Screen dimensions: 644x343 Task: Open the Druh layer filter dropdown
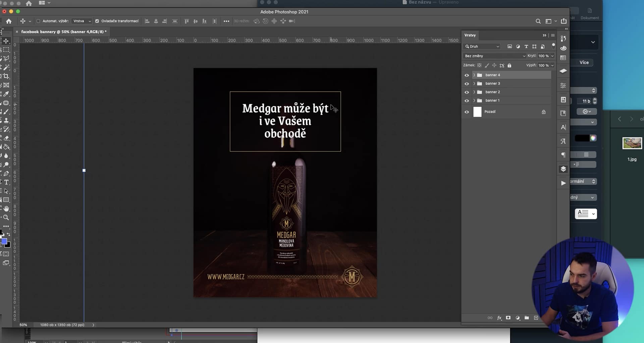482,47
